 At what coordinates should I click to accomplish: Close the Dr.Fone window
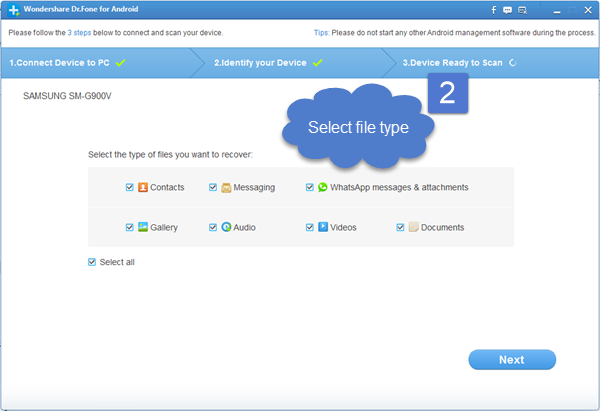pyautogui.click(x=588, y=10)
